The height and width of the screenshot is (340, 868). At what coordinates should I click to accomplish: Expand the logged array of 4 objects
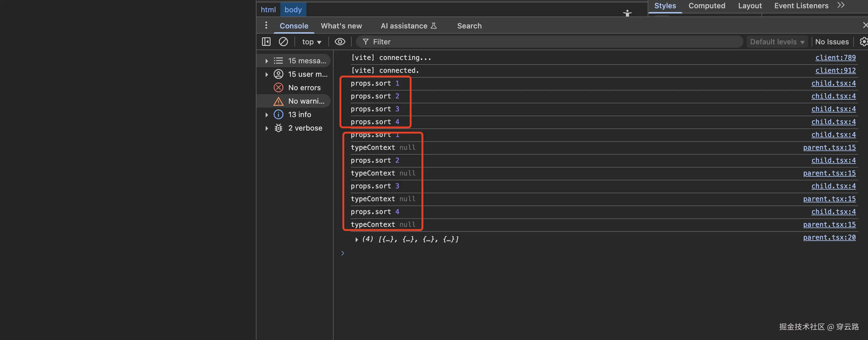click(357, 240)
